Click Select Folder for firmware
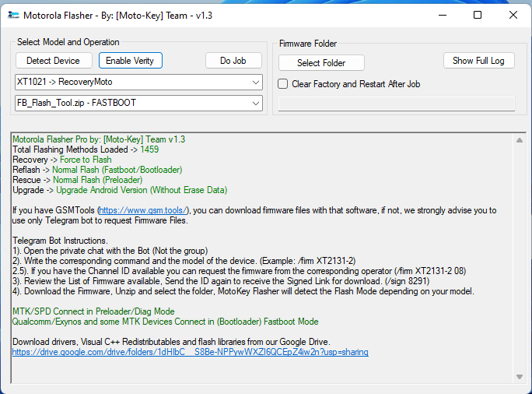This screenshot has height=394, width=532. 321,63
